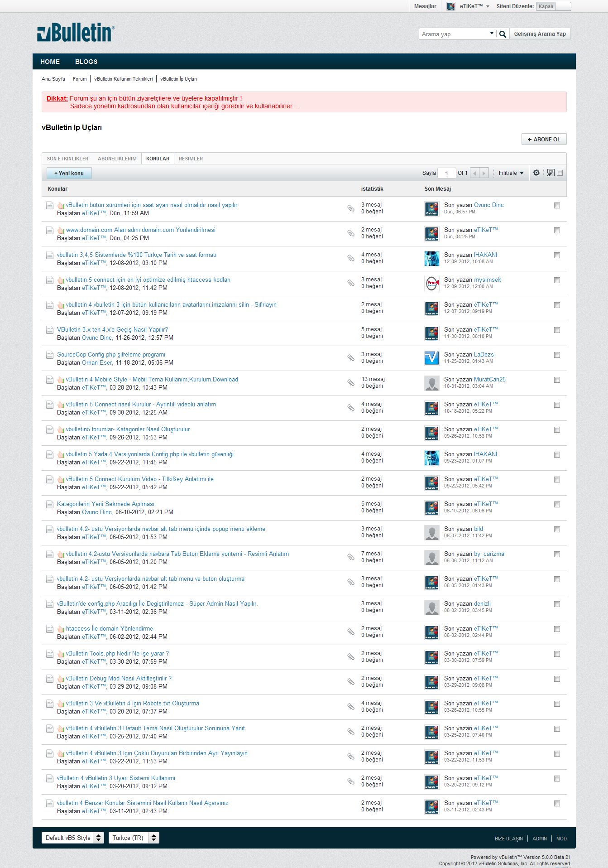Open the Türkçe (TR) language selector
This screenshot has height=868, width=608.
(134, 838)
